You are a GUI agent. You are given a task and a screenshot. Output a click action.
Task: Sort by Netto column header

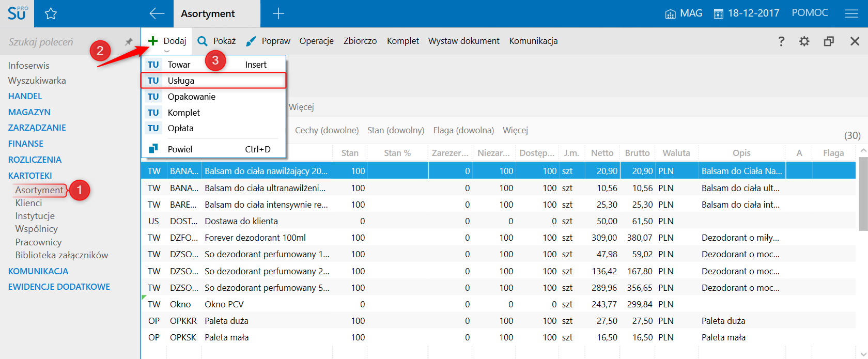[602, 153]
